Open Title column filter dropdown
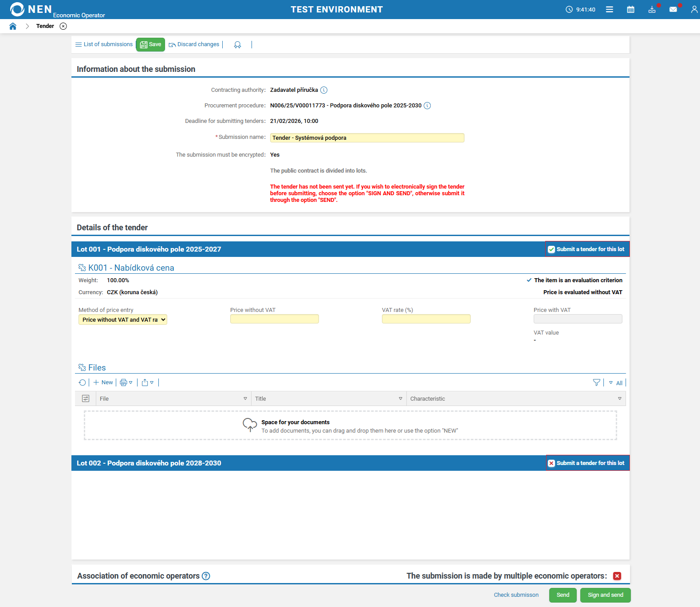700x607 pixels. [401, 398]
